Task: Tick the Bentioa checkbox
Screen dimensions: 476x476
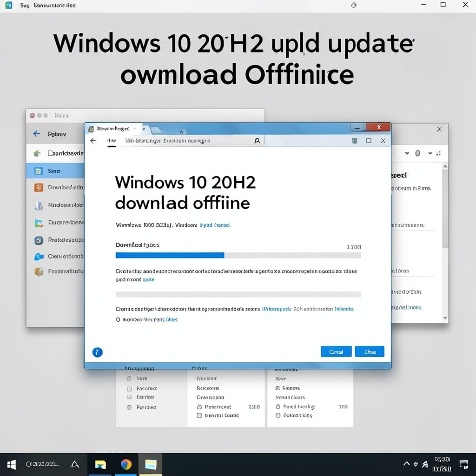Action: click(130, 397)
